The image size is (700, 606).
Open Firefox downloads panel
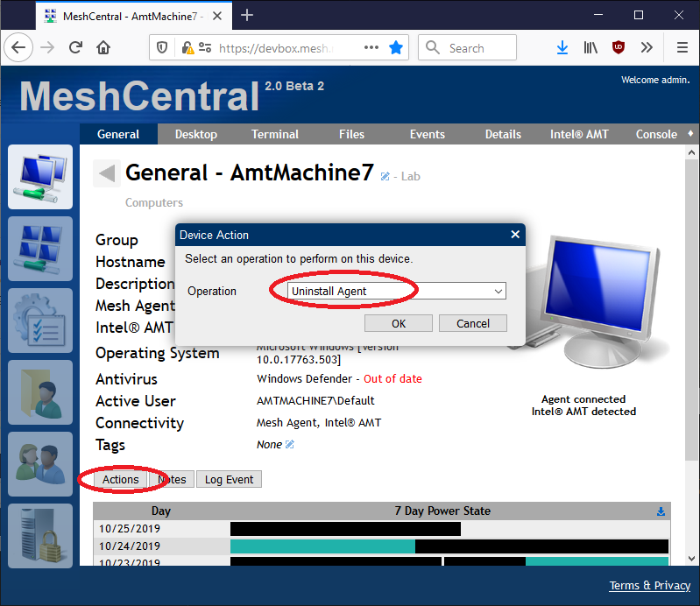point(562,47)
